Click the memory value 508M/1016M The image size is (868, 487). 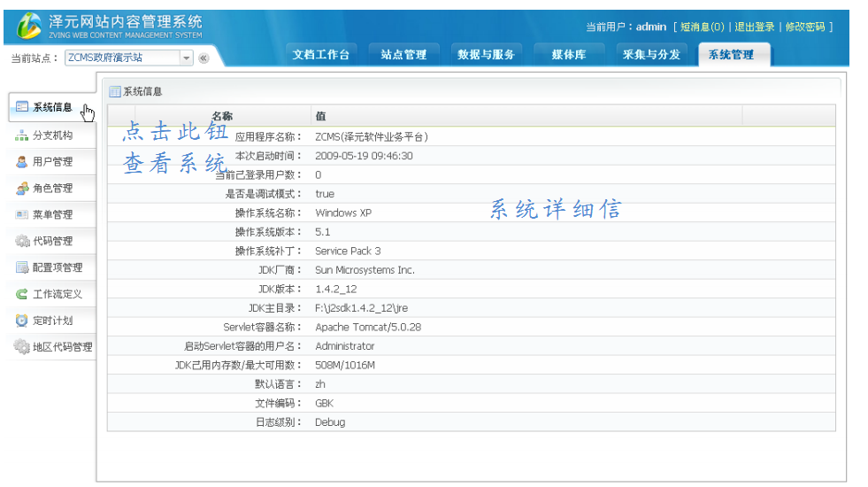click(345, 365)
